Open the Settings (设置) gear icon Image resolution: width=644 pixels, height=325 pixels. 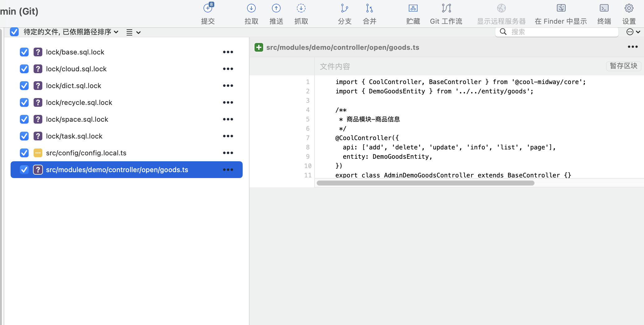pyautogui.click(x=629, y=8)
